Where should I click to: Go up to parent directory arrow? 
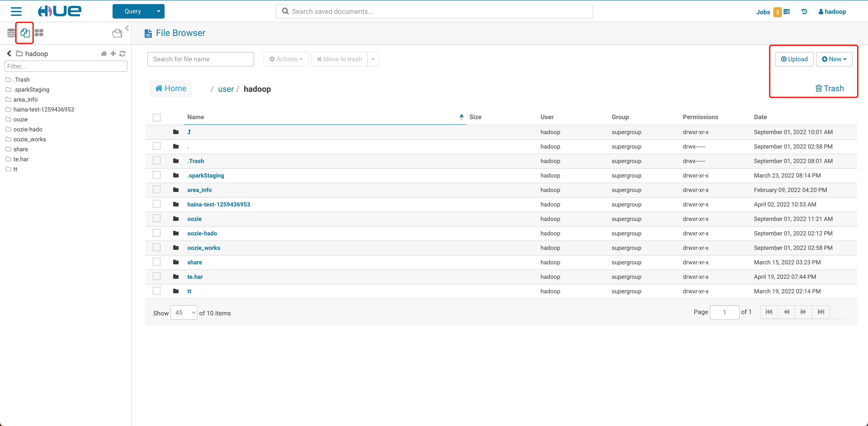point(189,132)
